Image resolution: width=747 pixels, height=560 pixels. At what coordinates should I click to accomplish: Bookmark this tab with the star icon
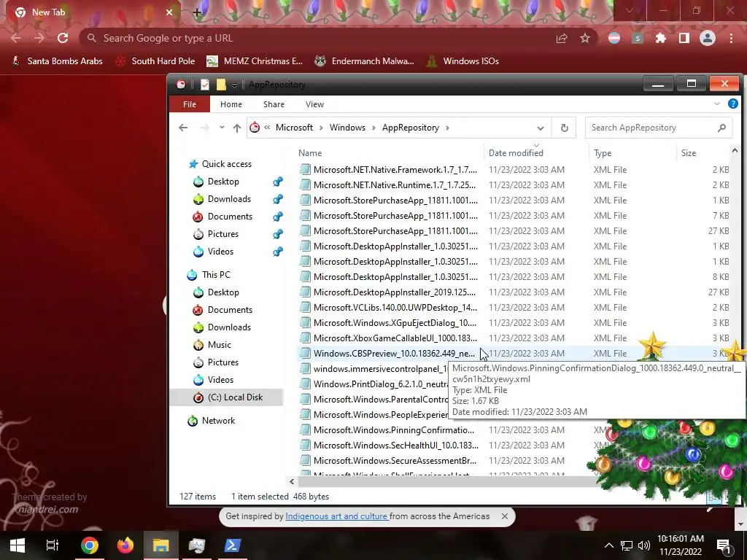pyautogui.click(x=585, y=38)
